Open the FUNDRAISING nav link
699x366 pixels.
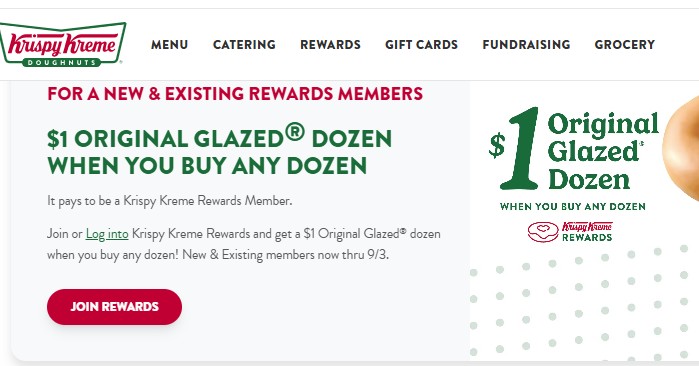click(526, 45)
